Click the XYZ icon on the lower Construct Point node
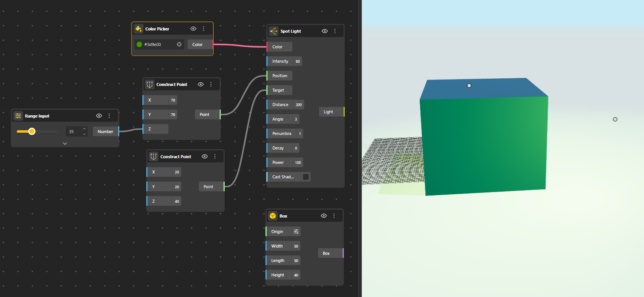 tap(153, 157)
